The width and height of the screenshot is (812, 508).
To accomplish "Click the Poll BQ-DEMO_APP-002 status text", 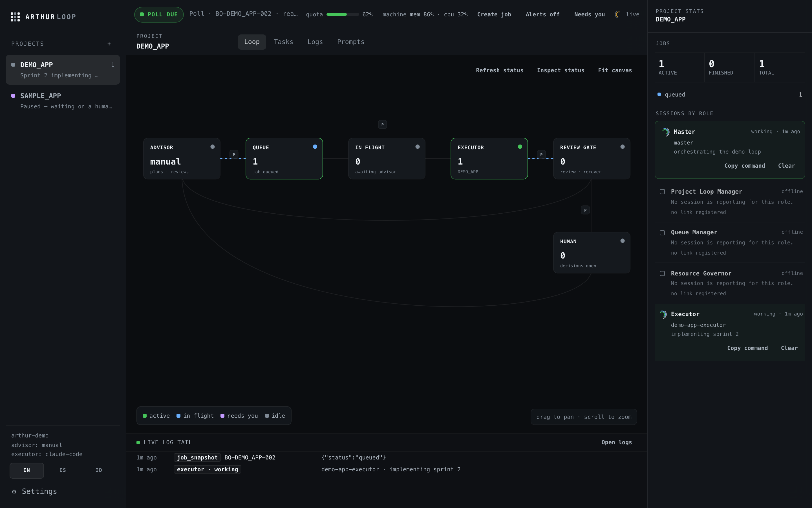I will click(243, 14).
